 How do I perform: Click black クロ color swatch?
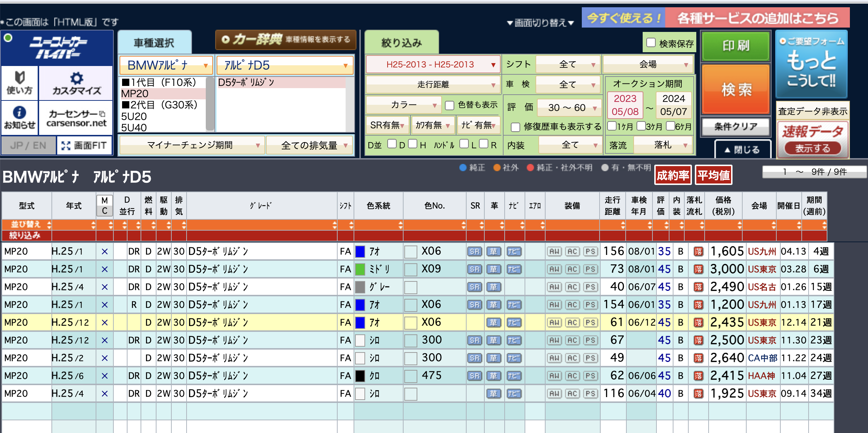pyautogui.click(x=360, y=376)
